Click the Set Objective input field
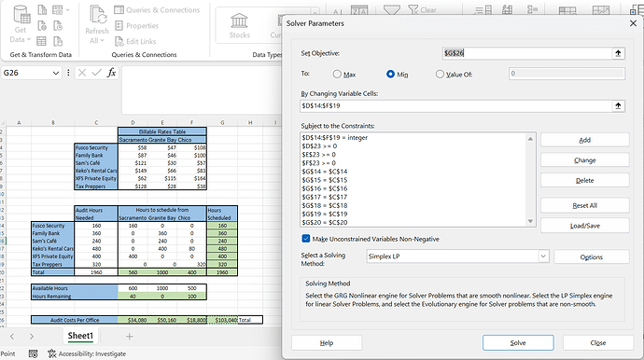644x360 pixels. (527, 53)
